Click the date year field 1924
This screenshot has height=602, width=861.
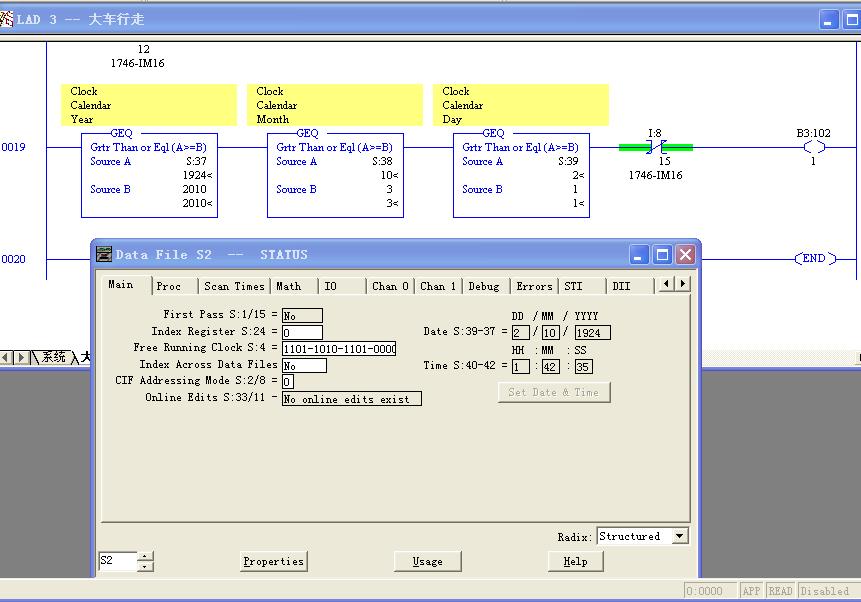click(592, 333)
